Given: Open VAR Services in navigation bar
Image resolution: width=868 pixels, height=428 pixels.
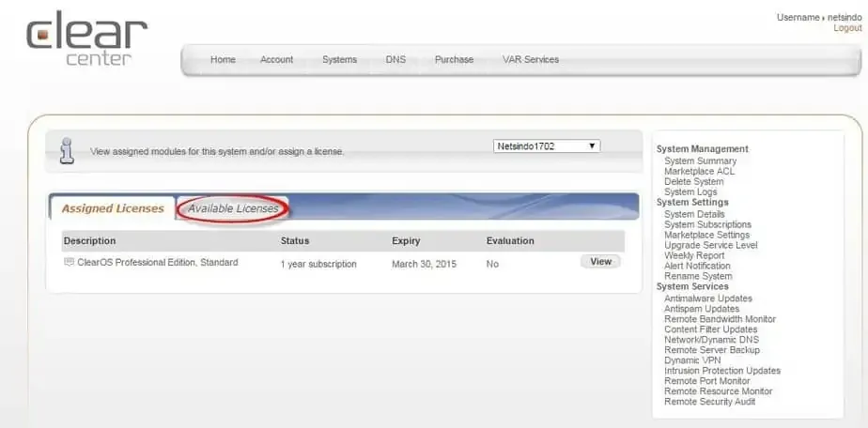Looking at the screenshot, I should tap(530, 60).
